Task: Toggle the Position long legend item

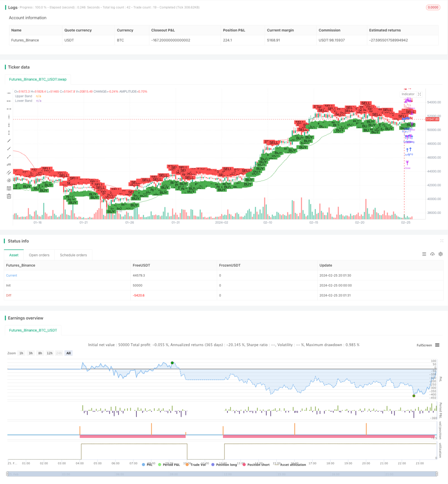Action: point(224,465)
